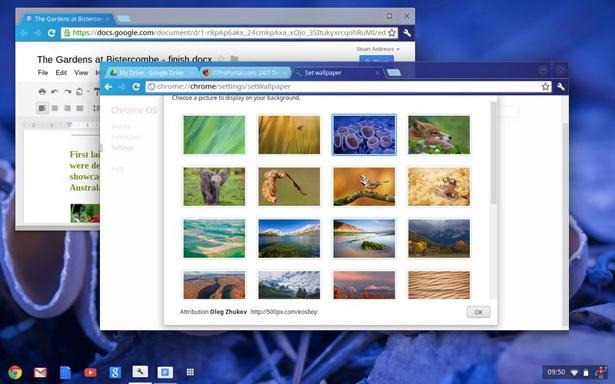Choose the bird on branch wallpaper
This screenshot has width=615, height=384.
click(x=364, y=187)
